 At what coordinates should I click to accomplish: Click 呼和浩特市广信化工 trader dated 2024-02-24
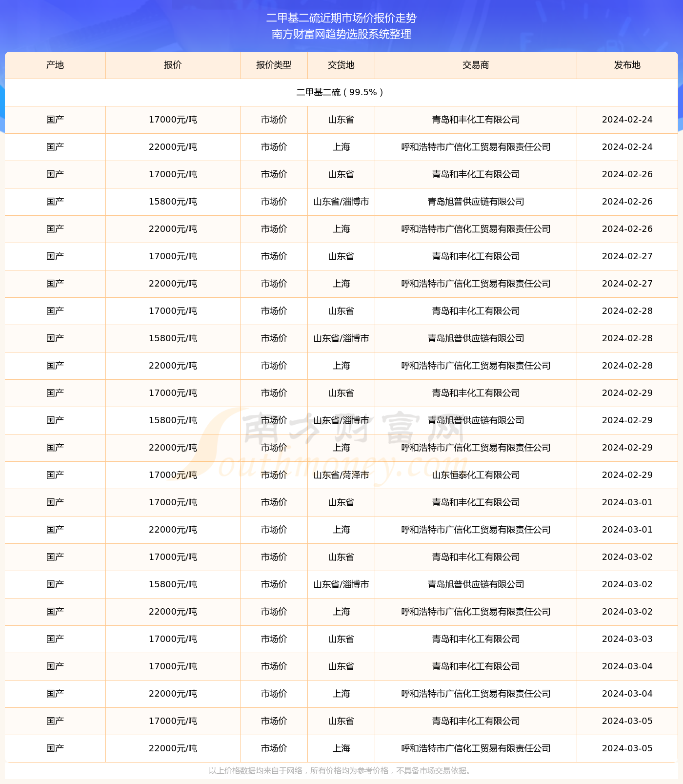point(476,147)
